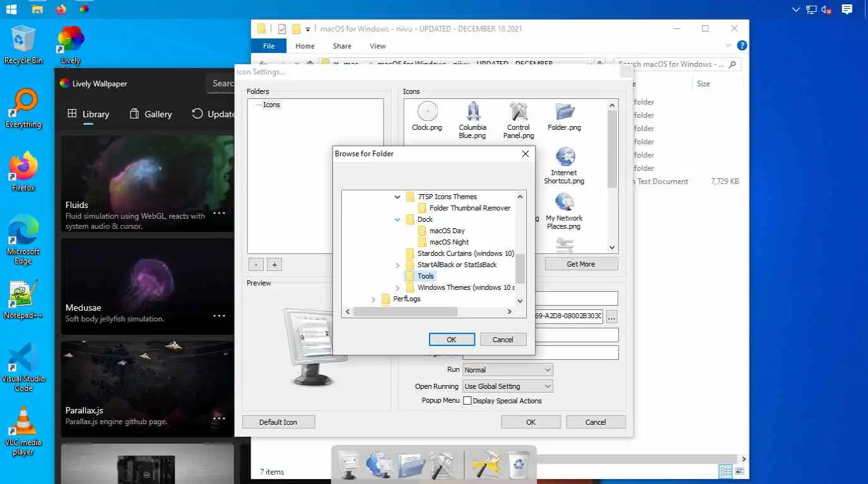The image size is (868, 484).
Task: Click Cancel in Browse for Folder
Action: pos(503,340)
